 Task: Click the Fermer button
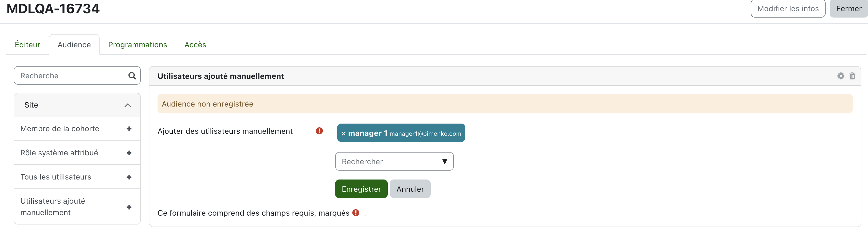pos(848,8)
